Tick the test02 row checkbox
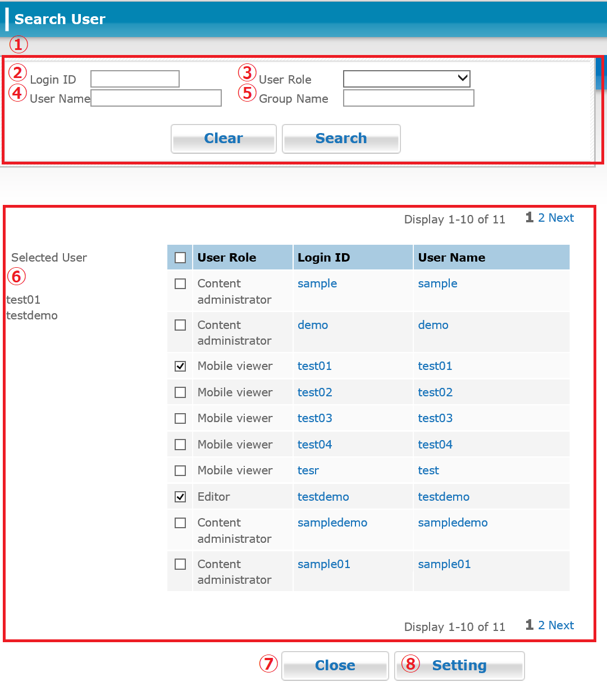 180,392
